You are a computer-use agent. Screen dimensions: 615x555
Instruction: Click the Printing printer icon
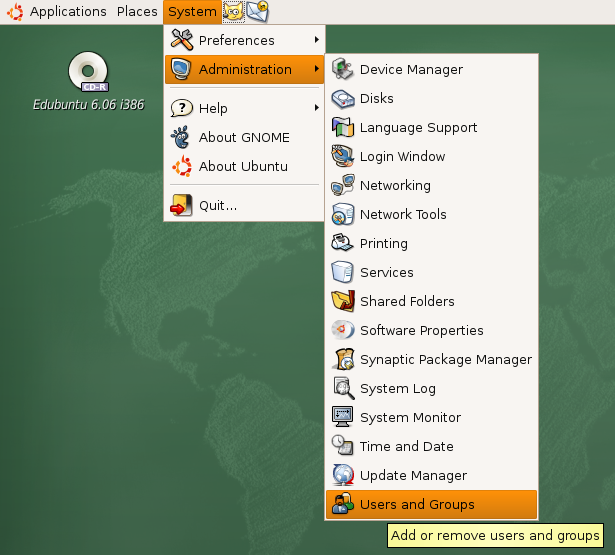click(x=343, y=244)
